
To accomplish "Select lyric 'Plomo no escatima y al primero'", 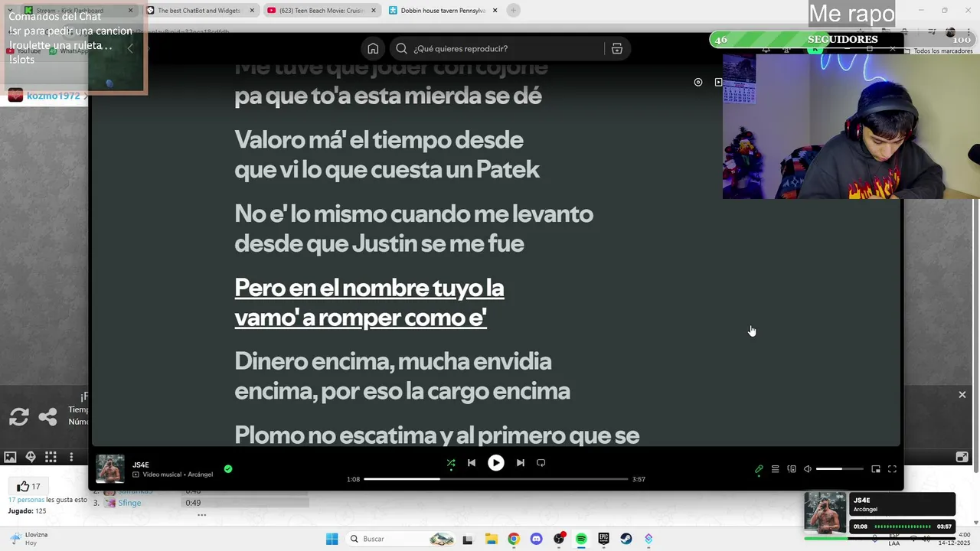I will tap(436, 435).
